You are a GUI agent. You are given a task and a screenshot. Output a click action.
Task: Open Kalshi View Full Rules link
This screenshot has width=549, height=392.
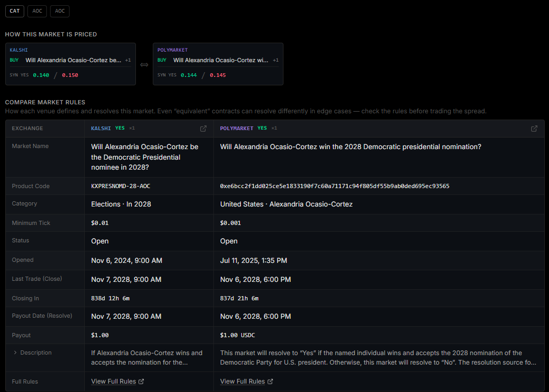pyautogui.click(x=113, y=381)
